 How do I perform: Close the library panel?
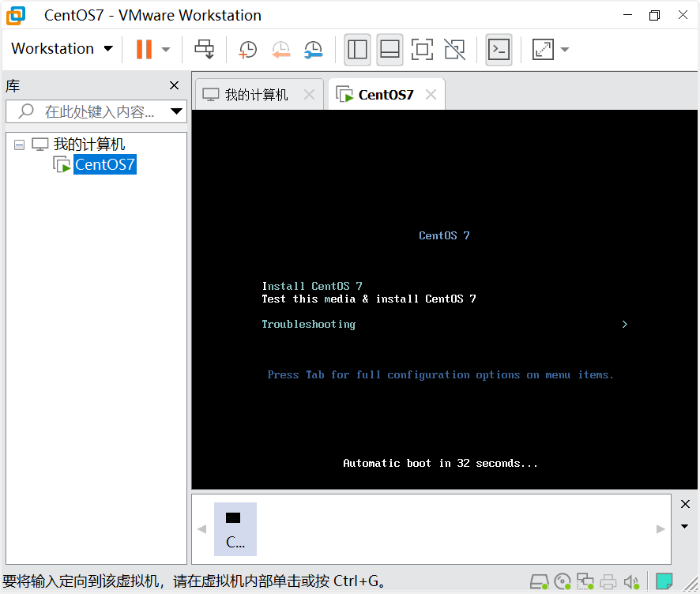click(x=174, y=85)
